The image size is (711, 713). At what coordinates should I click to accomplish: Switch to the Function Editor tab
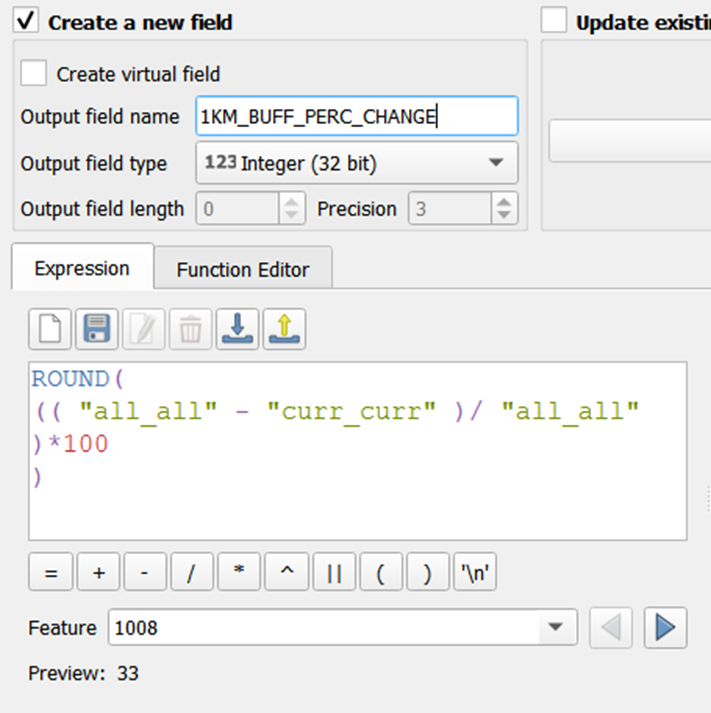pos(243,269)
